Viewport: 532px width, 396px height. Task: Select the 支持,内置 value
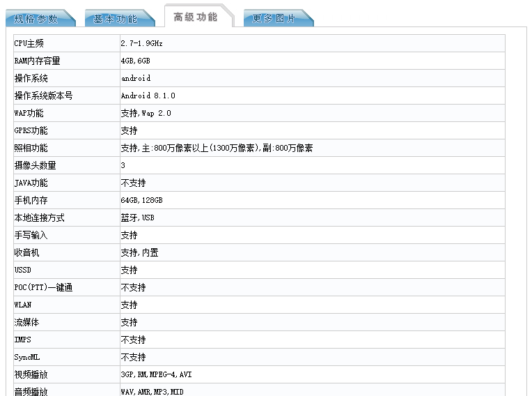pyautogui.click(x=139, y=252)
